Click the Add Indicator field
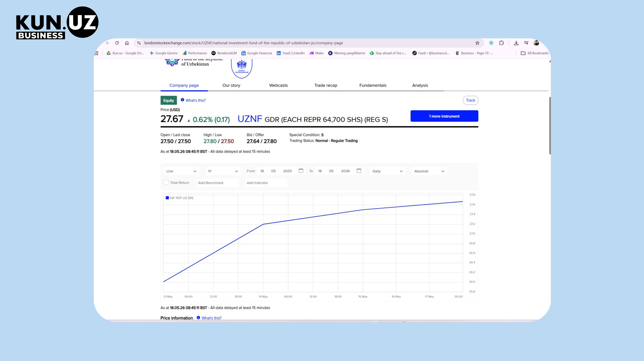Image resolution: width=644 pixels, height=361 pixels. pyautogui.click(x=266, y=183)
